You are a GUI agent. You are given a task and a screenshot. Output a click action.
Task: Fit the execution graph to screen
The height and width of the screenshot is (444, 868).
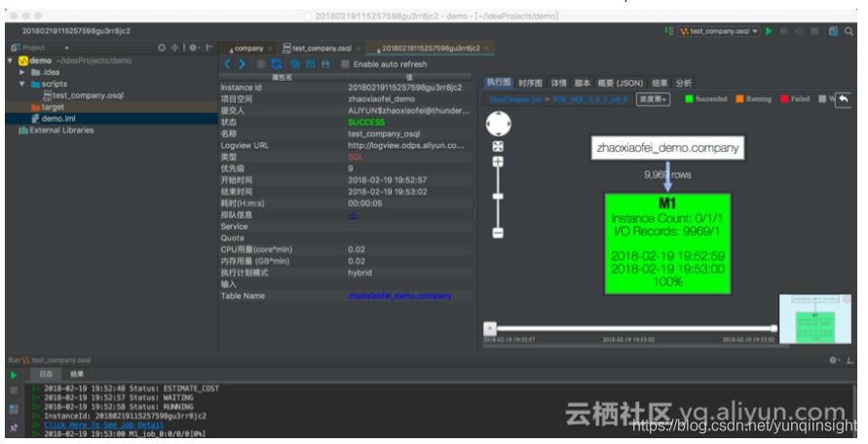(498, 146)
